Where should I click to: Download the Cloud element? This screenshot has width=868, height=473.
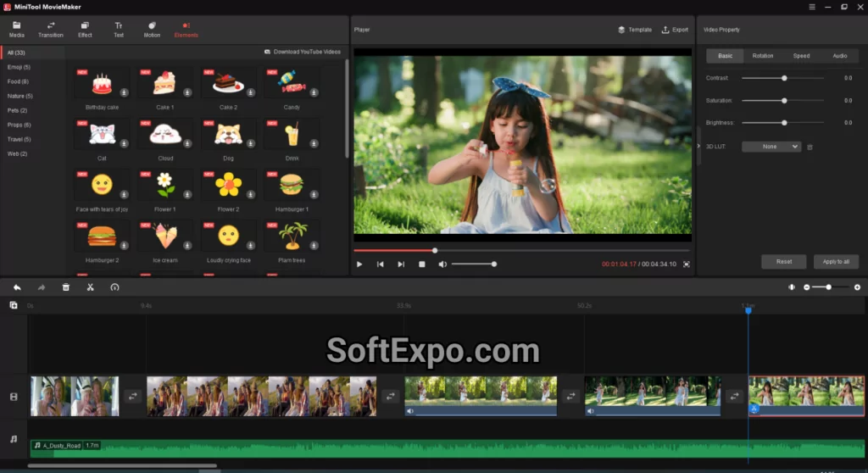187,143
